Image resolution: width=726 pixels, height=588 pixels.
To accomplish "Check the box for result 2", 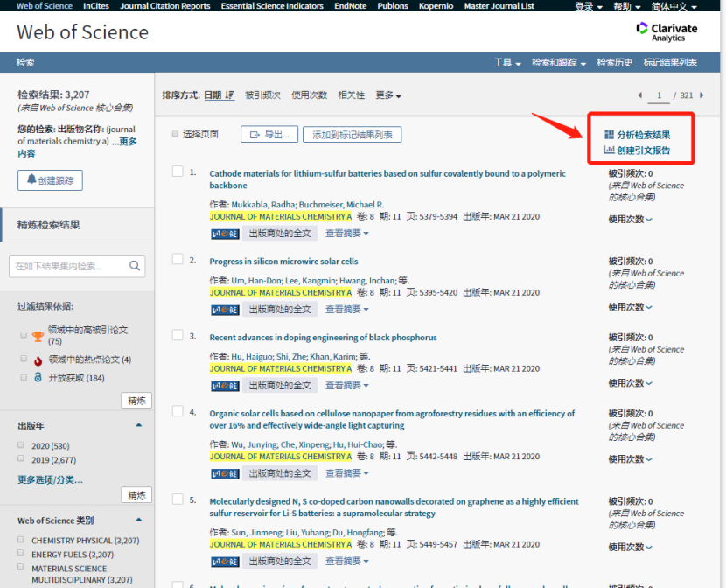I will 178,259.
